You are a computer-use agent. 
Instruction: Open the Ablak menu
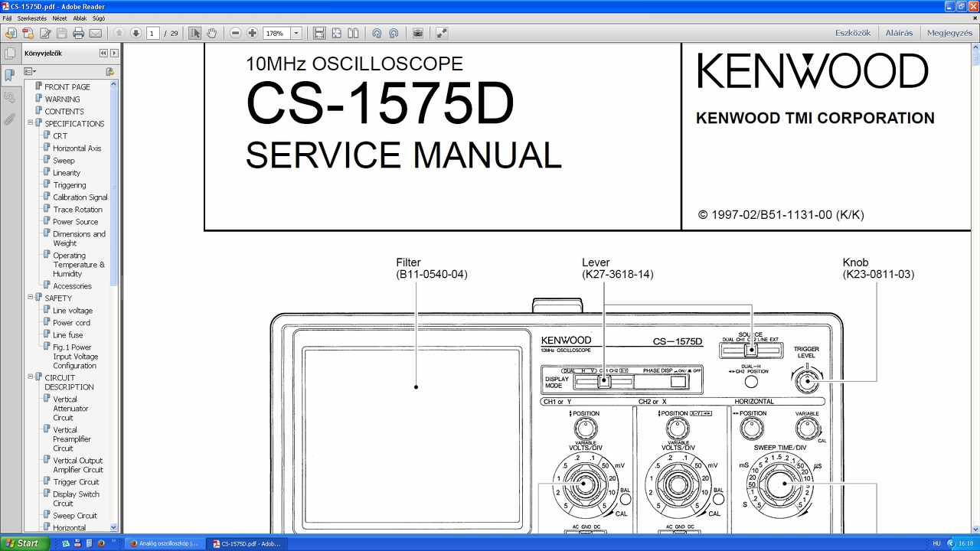80,18
